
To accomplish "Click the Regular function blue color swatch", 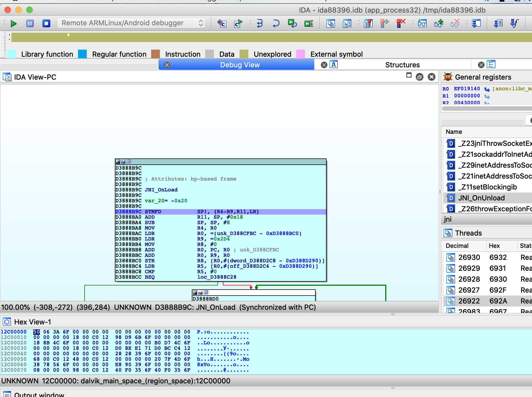I will pos(82,54).
